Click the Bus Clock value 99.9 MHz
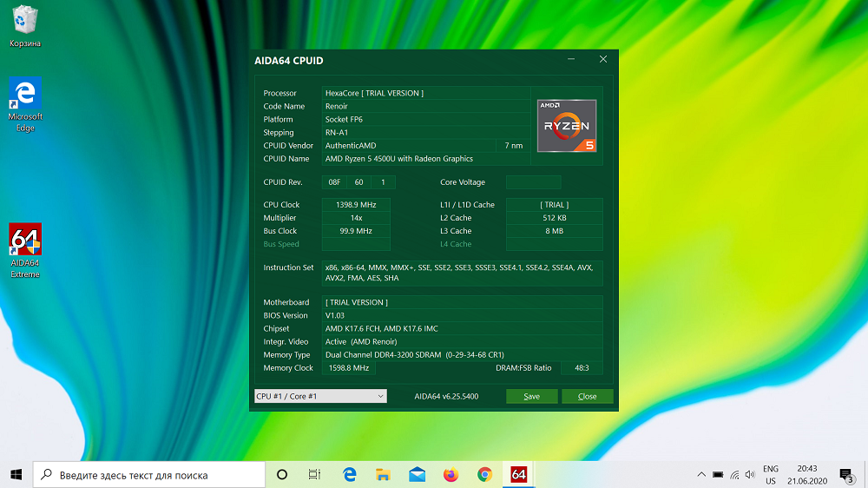Image resolution: width=868 pixels, height=488 pixels. click(x=356, y=231)
